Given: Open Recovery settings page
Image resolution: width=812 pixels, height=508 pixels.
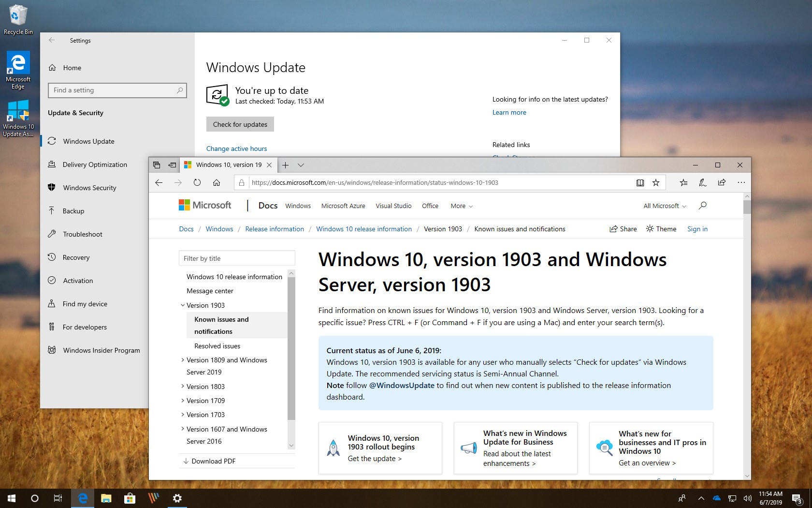Looking at the screenshot, I should click(x=76, y=257).
